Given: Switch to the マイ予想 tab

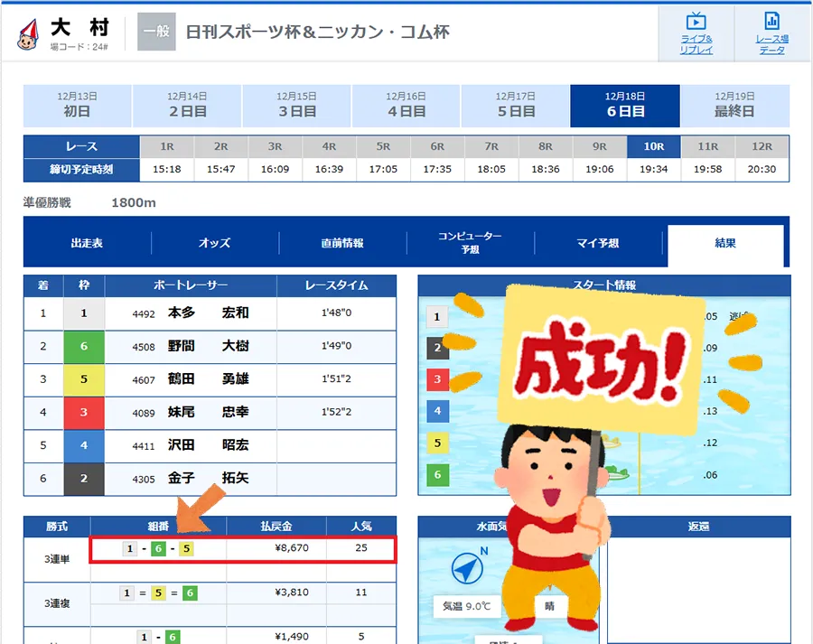Looking at the screenshot, I should 597,243.
